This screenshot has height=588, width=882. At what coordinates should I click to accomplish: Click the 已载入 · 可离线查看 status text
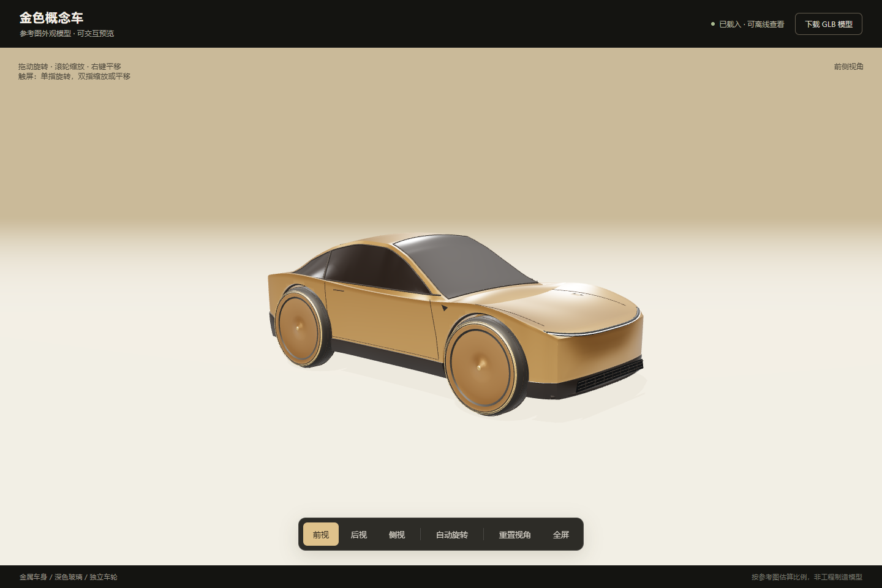pyautogui.click(x=752, y=24)
